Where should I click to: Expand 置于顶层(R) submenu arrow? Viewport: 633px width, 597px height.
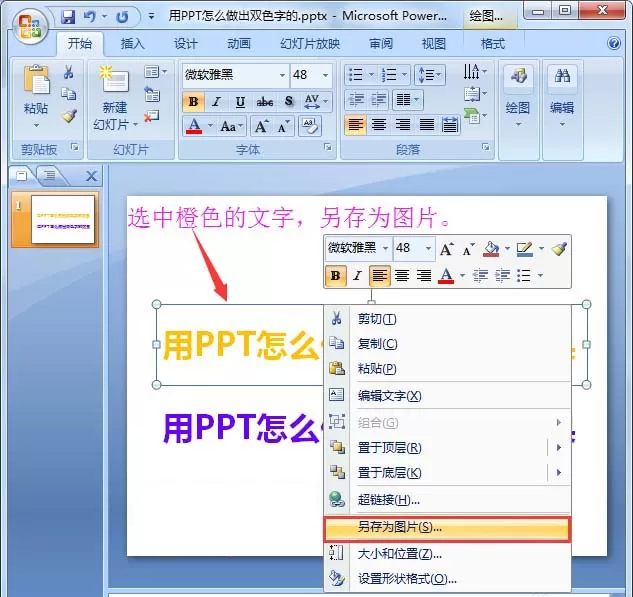click(x=559, y=447)
